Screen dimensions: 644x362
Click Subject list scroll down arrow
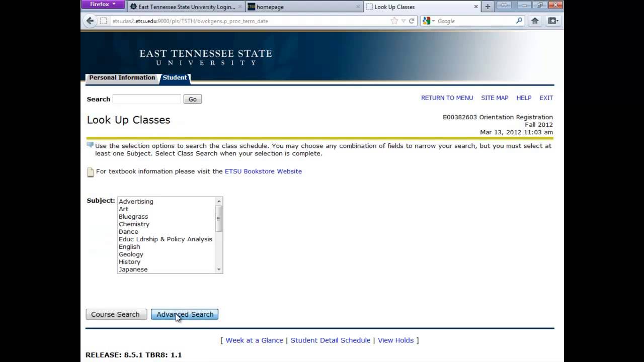[x=219, y=269]
